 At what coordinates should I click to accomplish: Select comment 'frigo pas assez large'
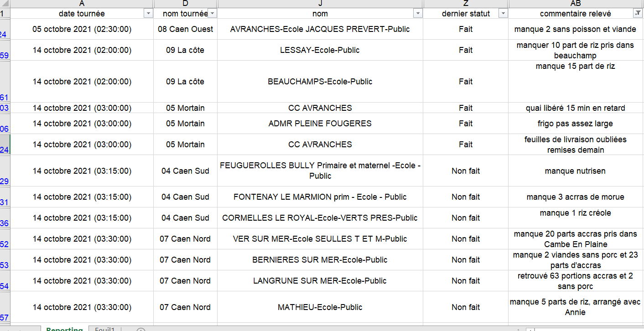[576, 124]
